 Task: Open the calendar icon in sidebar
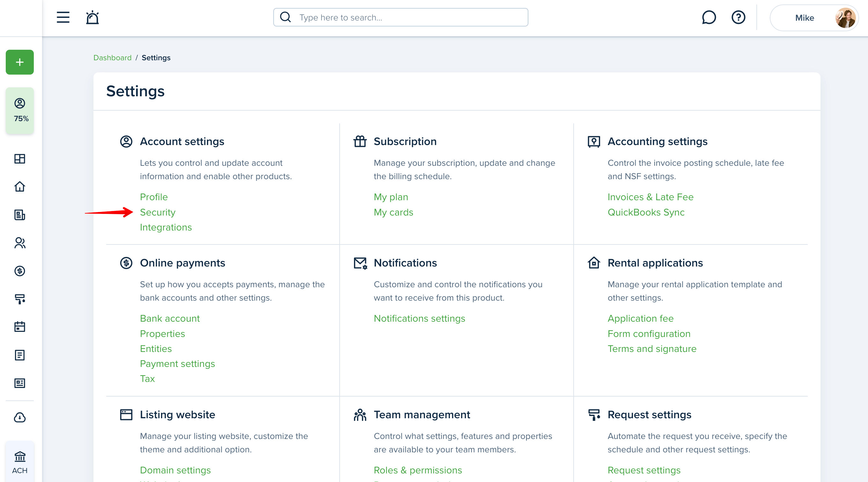click(20, 327)
